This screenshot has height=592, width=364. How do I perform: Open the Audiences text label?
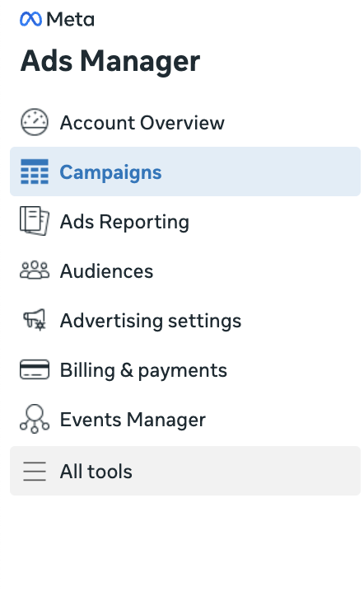(x=107, y=271)
